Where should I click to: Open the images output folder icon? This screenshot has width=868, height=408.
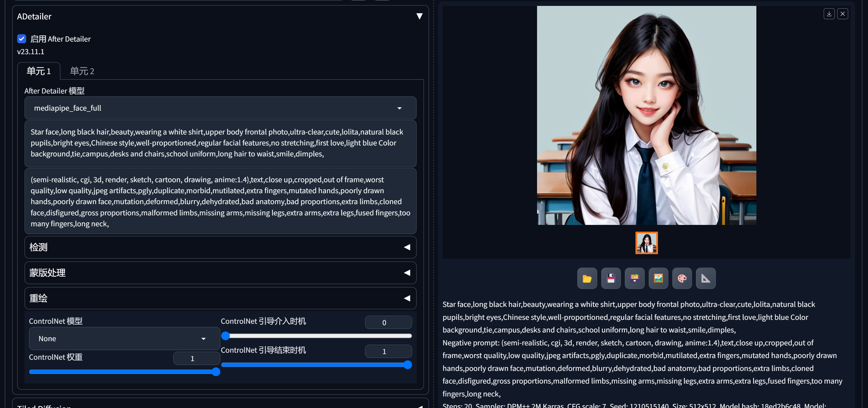pos(587,278)
